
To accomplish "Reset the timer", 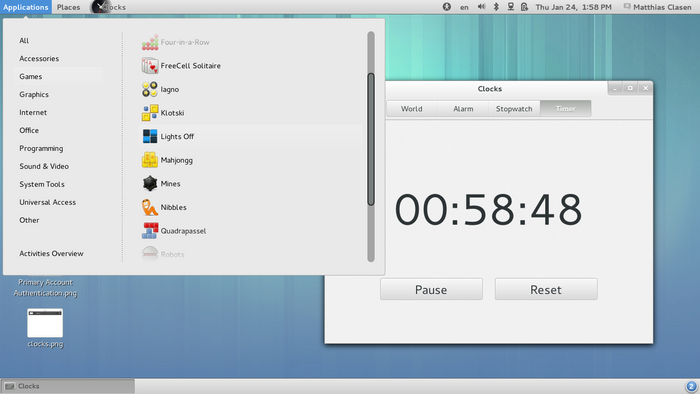I will click(546, 289).
